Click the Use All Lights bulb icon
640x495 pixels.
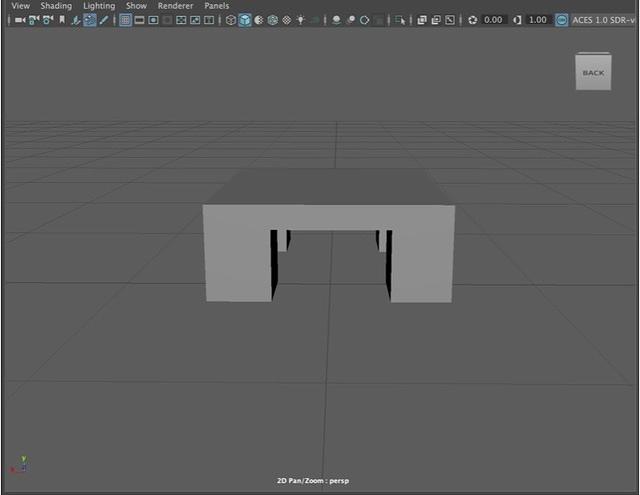pos(301,20)
